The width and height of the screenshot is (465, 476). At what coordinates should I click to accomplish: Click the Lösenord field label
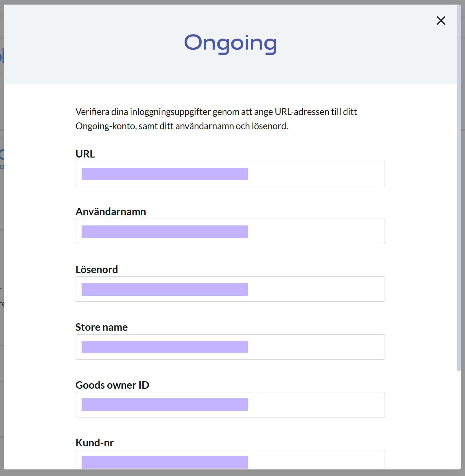97,269
